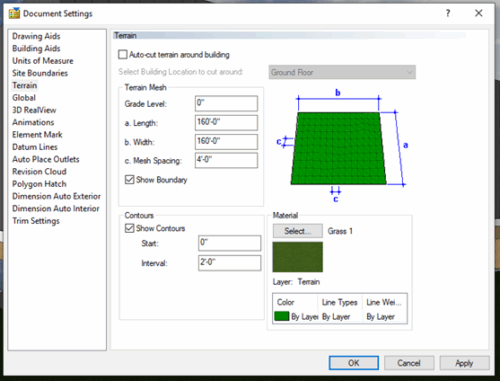Screen dimensions: 500x381
Task: Click Select... to choose terrain material
Action: click(x=298, y=231)
